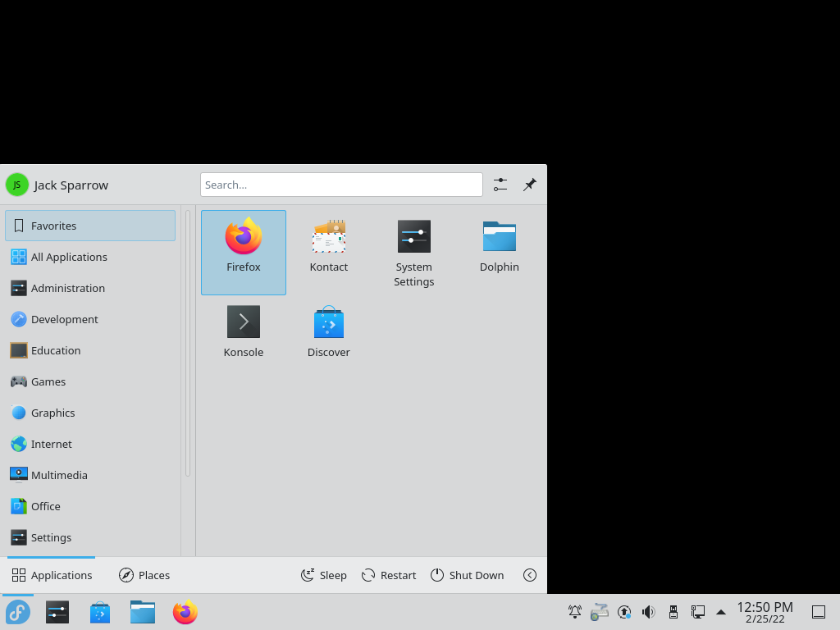Open the Administration category
This screenshot has width=840, height=630.
90,288
